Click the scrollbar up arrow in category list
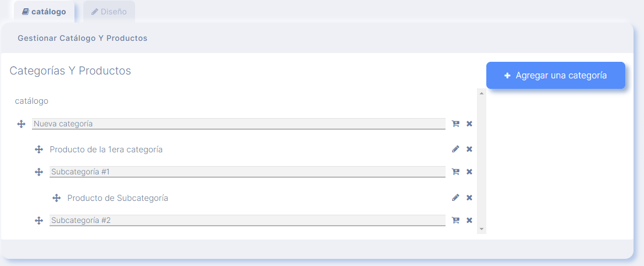 click(x=481, y=93)
